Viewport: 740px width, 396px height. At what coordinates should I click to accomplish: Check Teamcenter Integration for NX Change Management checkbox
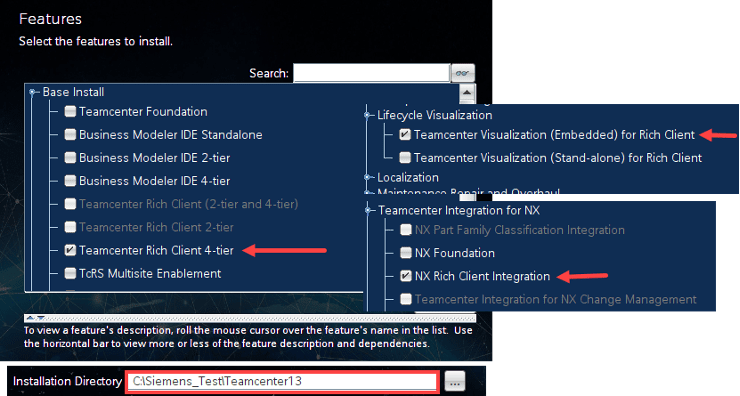click(x=406, y=299)
